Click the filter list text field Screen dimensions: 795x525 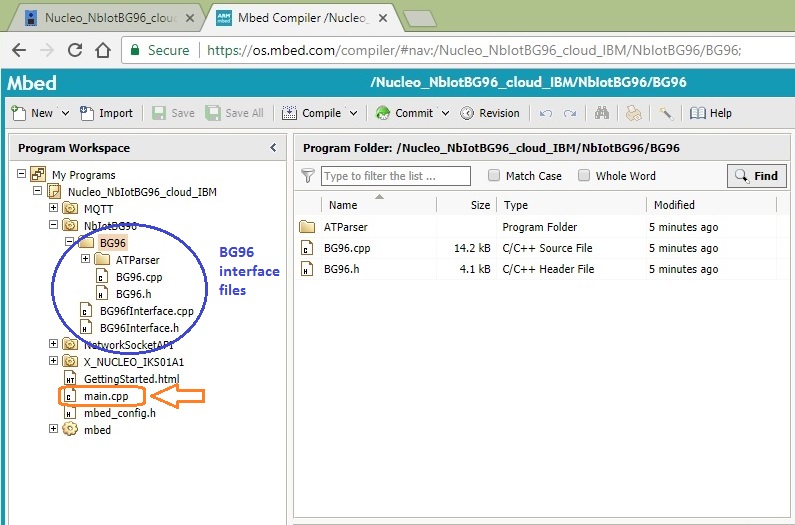pos(395,176)
